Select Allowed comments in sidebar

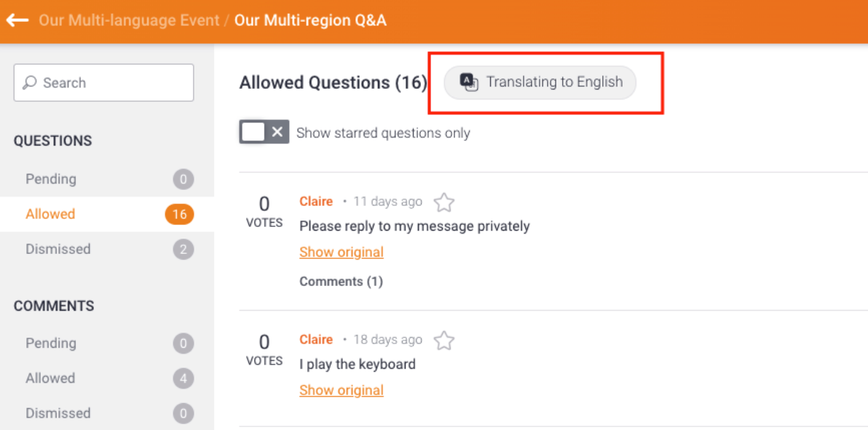(x=50, y=378)
